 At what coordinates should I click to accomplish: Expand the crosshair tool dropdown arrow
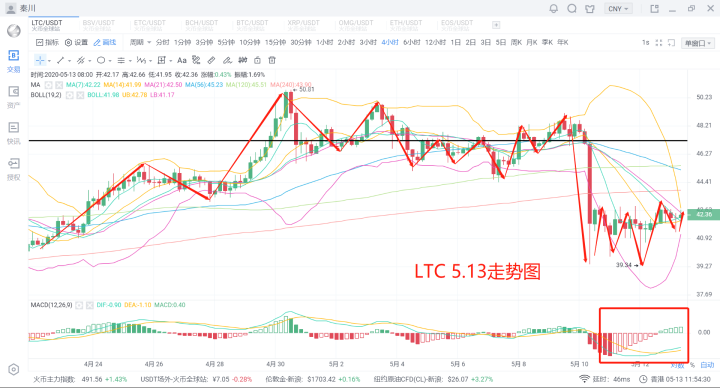coord(49,61)
